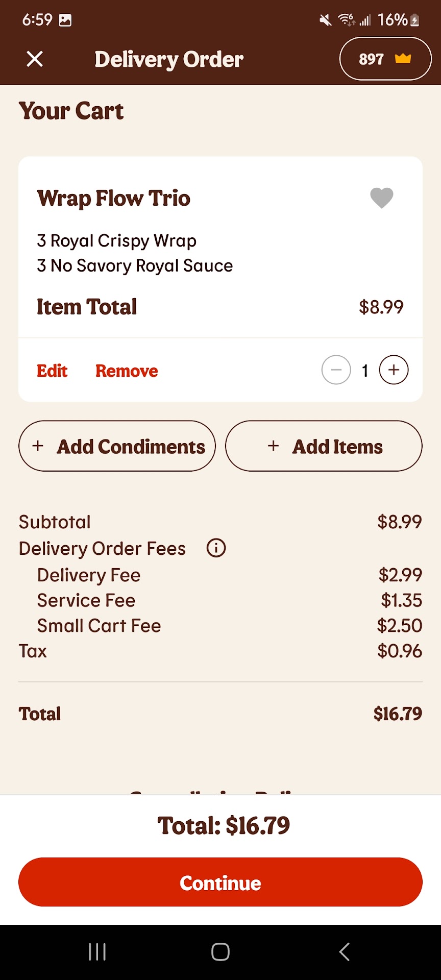The image size is (441, 980).
Task: Tap the bottom Total: $16.79 label
Action: [x=224, y=825]
